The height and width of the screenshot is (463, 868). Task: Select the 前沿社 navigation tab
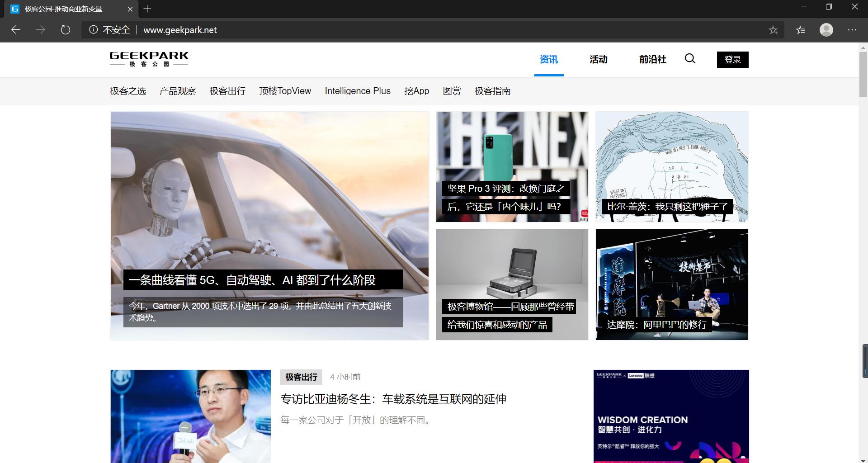[652, 59]
